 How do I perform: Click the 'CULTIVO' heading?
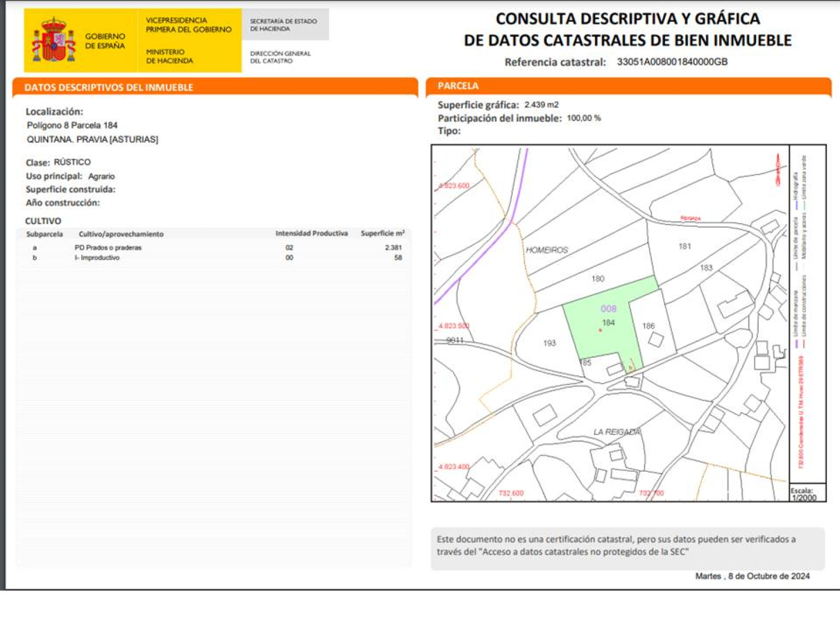(x=43, y=221)
